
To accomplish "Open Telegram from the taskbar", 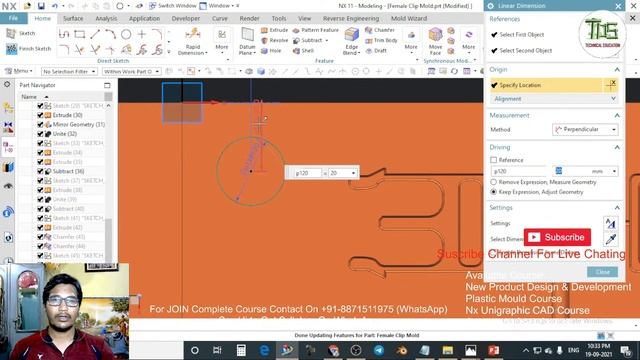I will point(378,350).
